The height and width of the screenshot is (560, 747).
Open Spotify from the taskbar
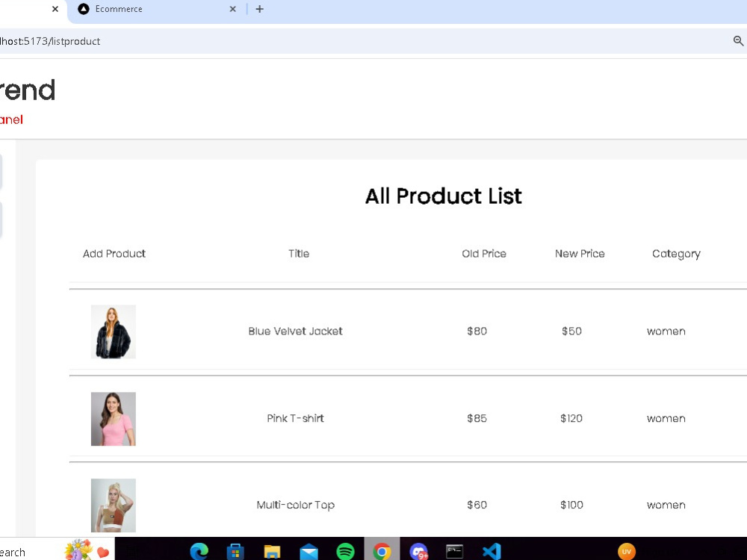tap(345, 552)
